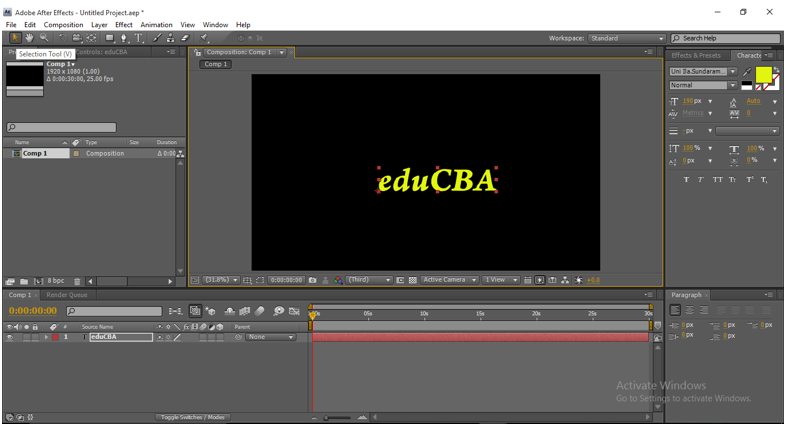Click the eyedropper in Character panel
Image resolution: width=785 pixels, height=424 pixels.
pos(747,72)
